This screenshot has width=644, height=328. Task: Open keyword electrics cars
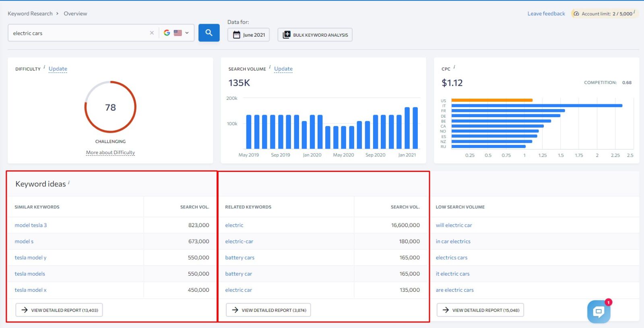(x=452, y=258)
